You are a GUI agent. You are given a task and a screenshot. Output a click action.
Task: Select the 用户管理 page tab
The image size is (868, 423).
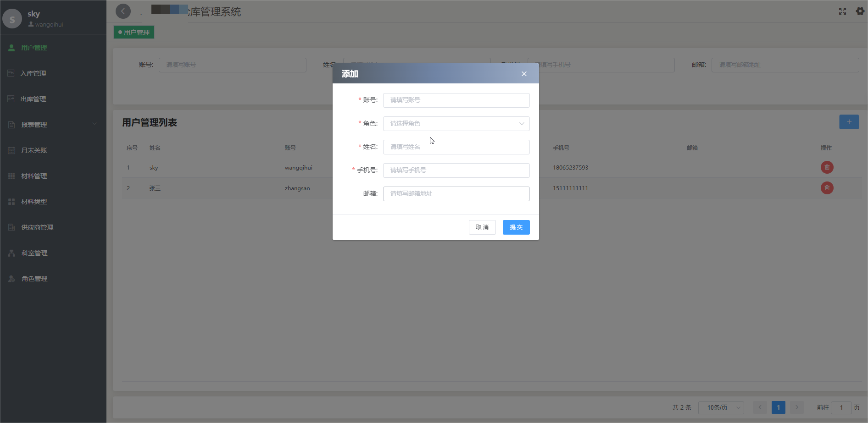(134, 33)
